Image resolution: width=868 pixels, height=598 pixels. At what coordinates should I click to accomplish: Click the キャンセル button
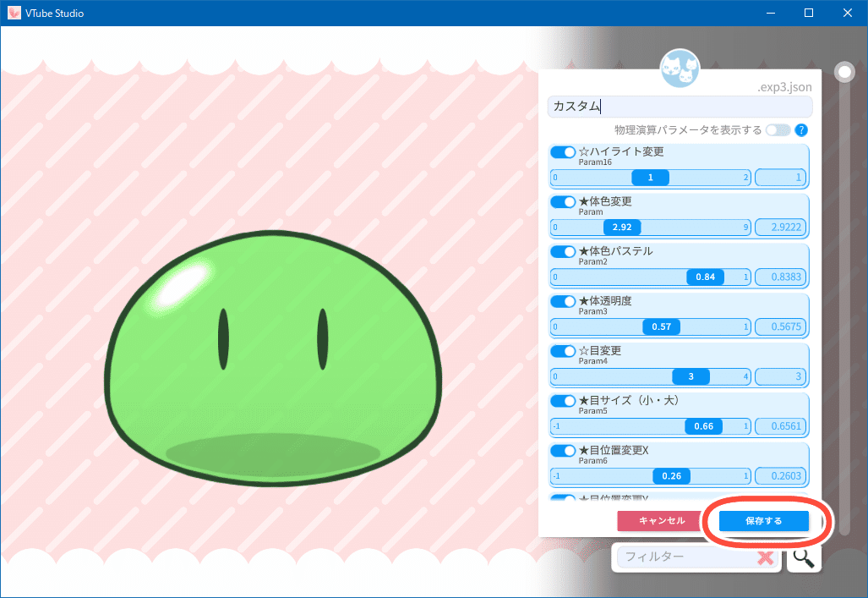[661, 521]
